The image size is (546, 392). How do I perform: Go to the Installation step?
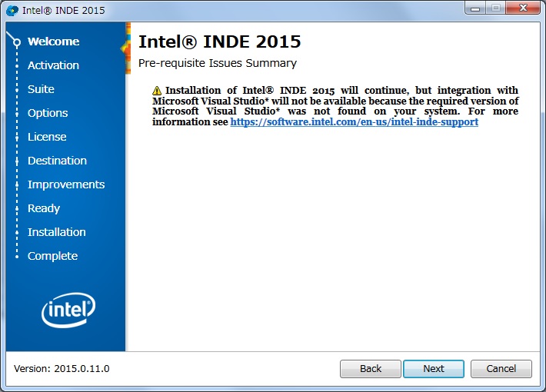click(x=57, y=232)
